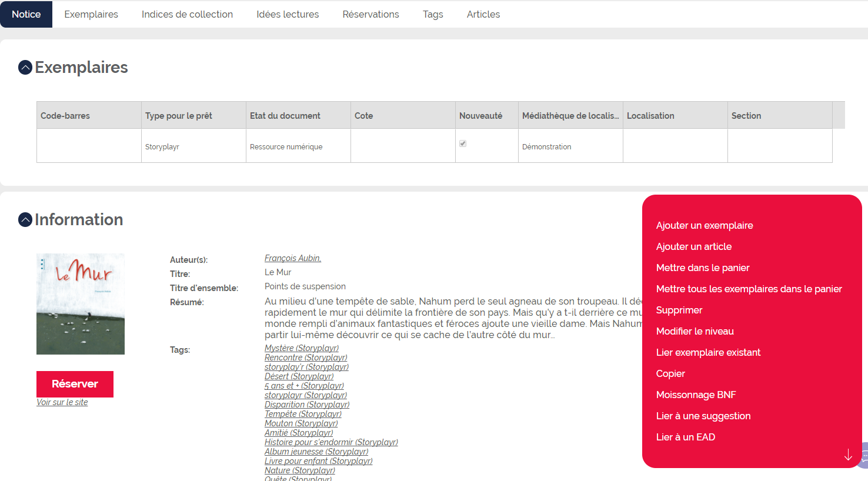The height and width of the screenshot is (481, 868).
Task: Open the Désert (Storyplayr) tag
Action: click(299, 376)
